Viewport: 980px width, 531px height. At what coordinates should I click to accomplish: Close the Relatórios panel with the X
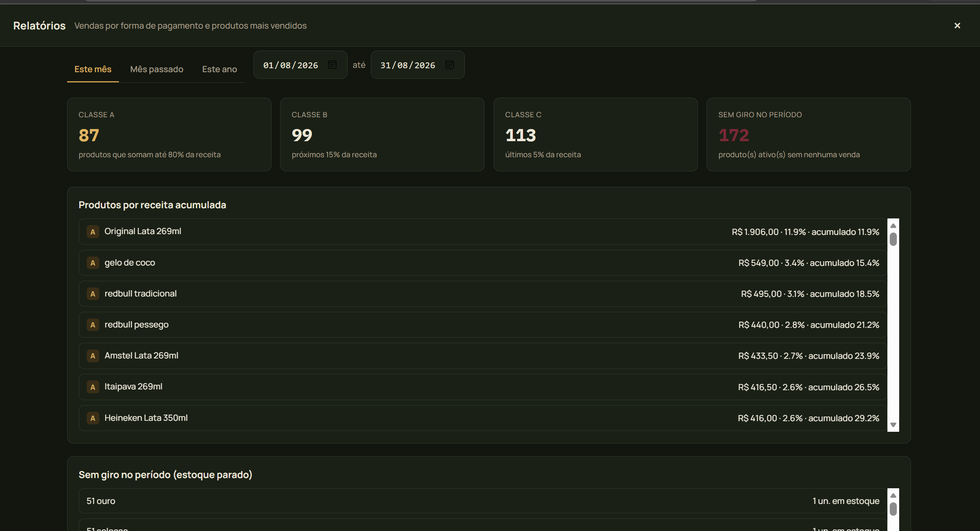957,25
